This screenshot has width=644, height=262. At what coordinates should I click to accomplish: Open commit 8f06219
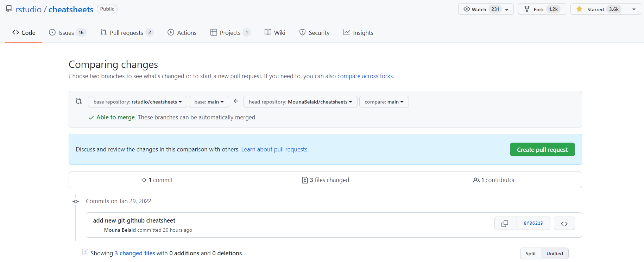pos(533,223)
